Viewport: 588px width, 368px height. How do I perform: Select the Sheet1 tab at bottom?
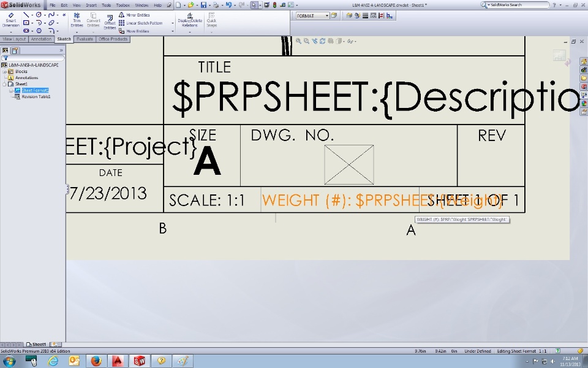click(36, 344)
